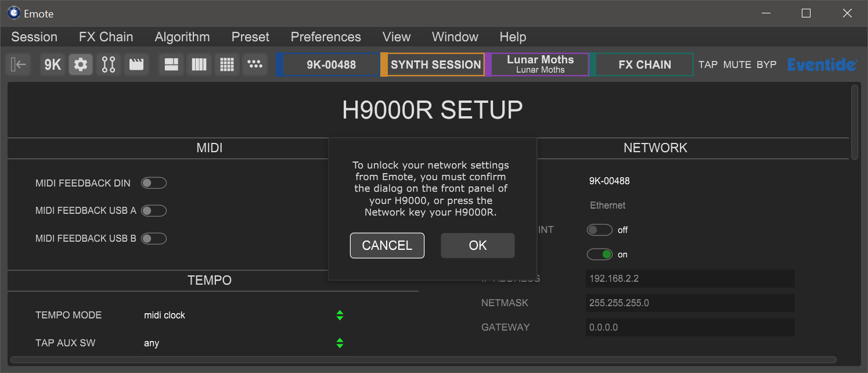
Task: Click the TEMPO section header
Action: coord(210,281)
